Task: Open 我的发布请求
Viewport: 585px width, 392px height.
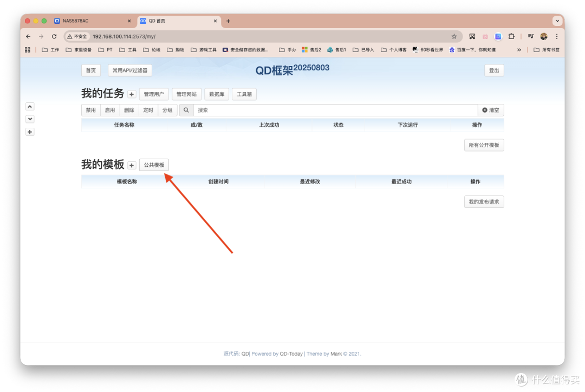Action: pos(484,202)
